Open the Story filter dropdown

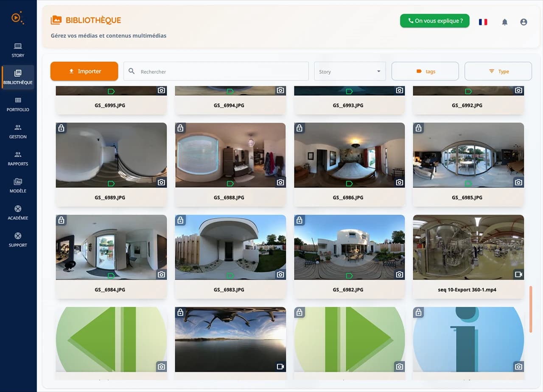coord(350,71)
